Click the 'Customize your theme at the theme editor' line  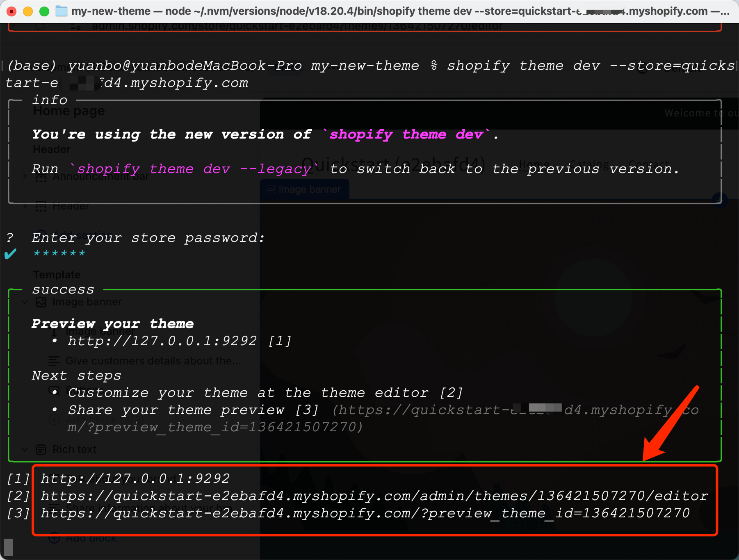pyautogui.click(x=248, y=393)
